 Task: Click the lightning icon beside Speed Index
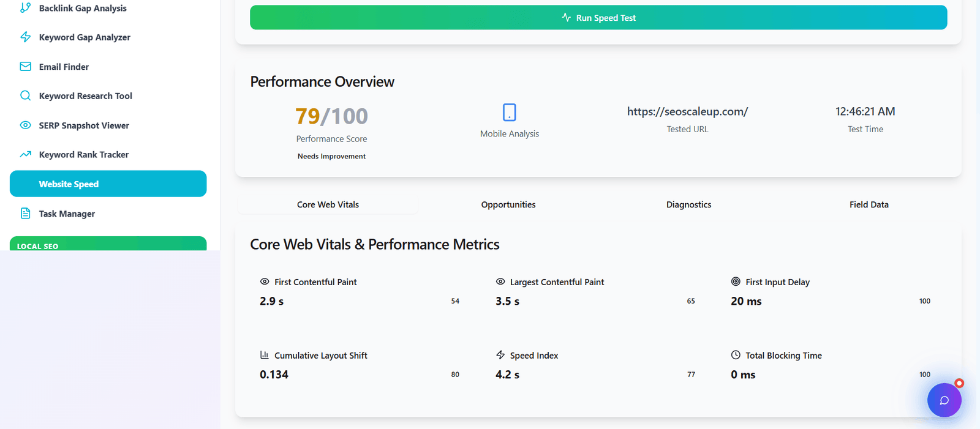click(500, 355)
